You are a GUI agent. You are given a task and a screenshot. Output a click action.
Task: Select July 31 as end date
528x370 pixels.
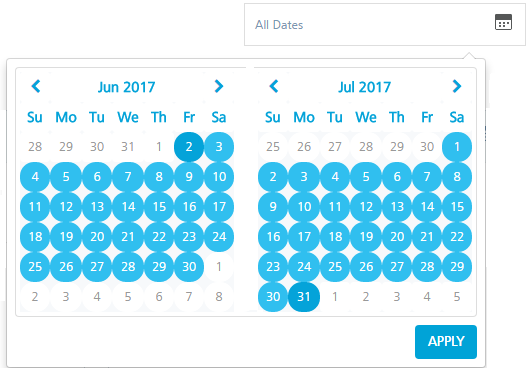[304, 297]
